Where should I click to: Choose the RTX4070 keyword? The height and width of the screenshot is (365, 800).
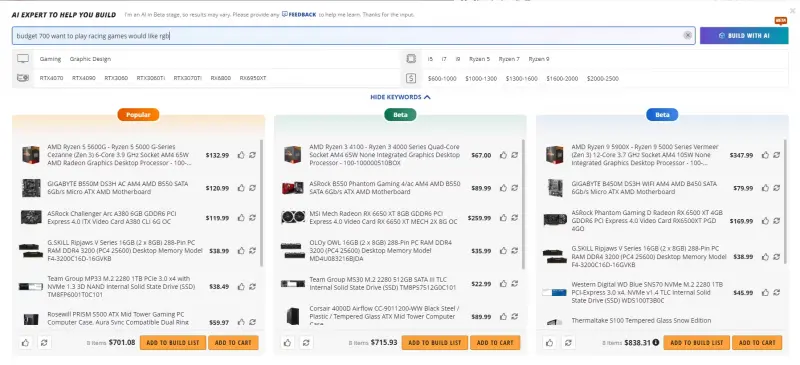(x=52, y=79)
